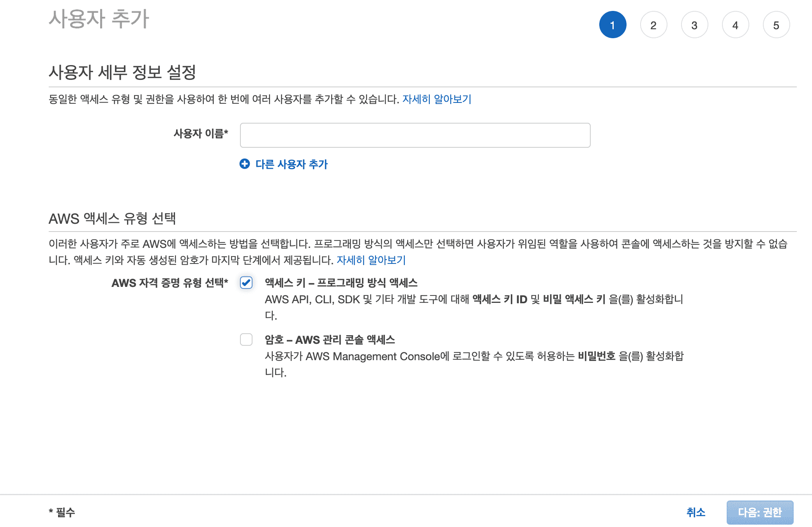
Task: Uncheck 액세스 키 프로그래밍 방식 액세스 checkbox
Action: pyautogui.click(x=246, y=283)
